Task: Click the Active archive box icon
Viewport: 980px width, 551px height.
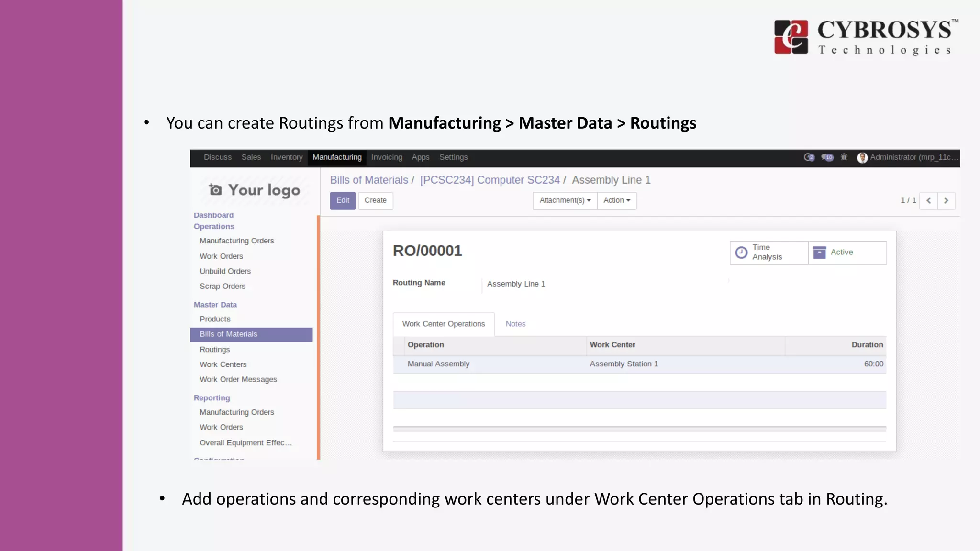Action: [x=819, y=253]
